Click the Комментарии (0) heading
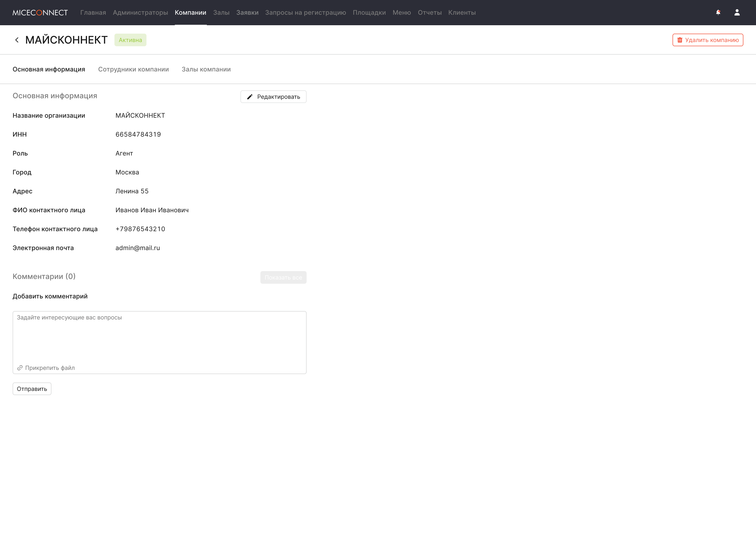Viewport: 756px width, 538px height. [44, 276]
